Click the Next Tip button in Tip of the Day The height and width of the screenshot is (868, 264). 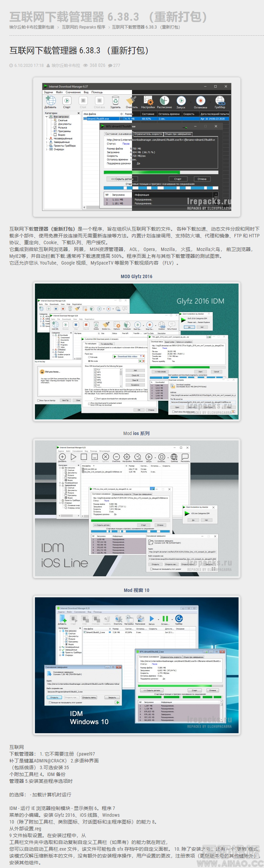coord(65,400)
